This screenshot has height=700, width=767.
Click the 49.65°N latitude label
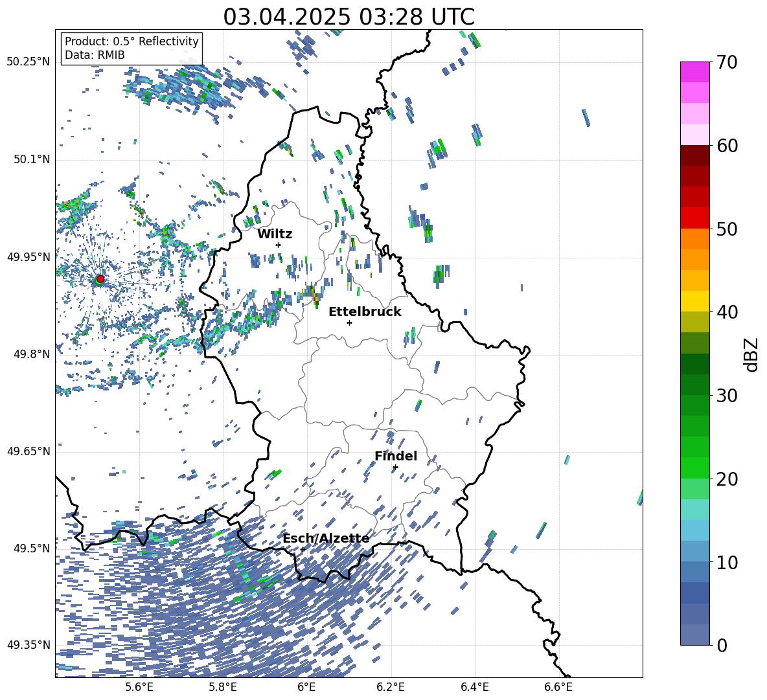[29, 451]
